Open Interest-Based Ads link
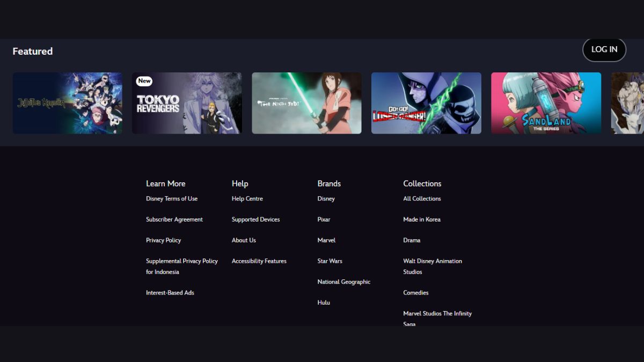 pos(170,293)
